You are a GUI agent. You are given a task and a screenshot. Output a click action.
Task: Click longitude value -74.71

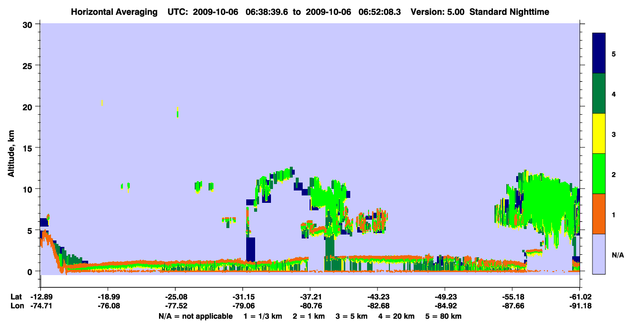point(41,306)
